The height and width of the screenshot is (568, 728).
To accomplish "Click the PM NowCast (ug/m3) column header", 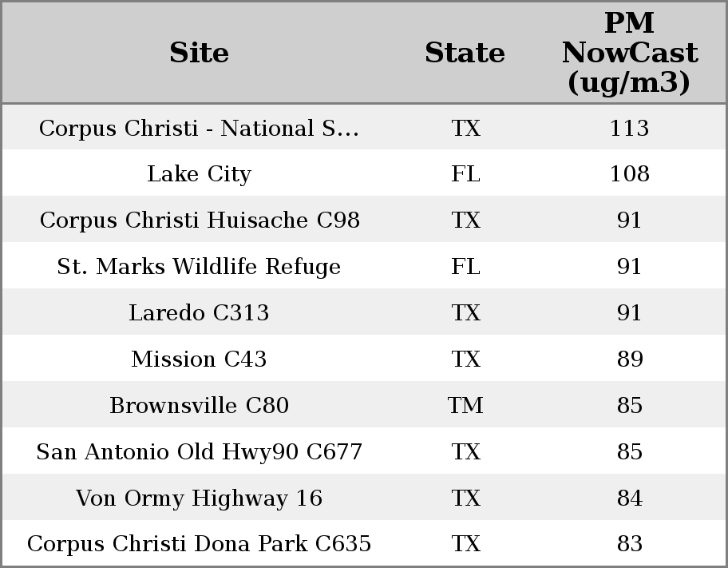I will pos(629,53).
